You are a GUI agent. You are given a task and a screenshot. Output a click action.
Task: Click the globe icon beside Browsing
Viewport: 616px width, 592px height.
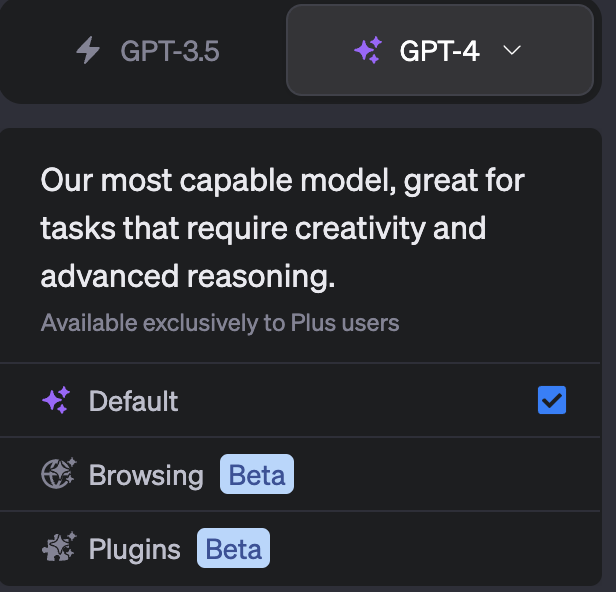(x=56, y=474)
